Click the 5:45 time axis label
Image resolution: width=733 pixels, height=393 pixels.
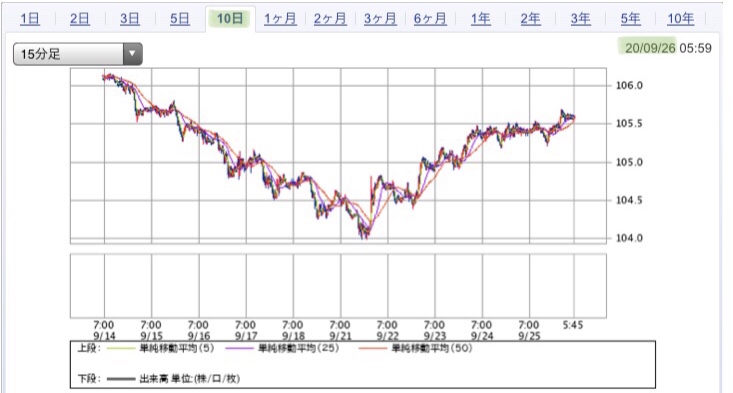click(573, 325)
